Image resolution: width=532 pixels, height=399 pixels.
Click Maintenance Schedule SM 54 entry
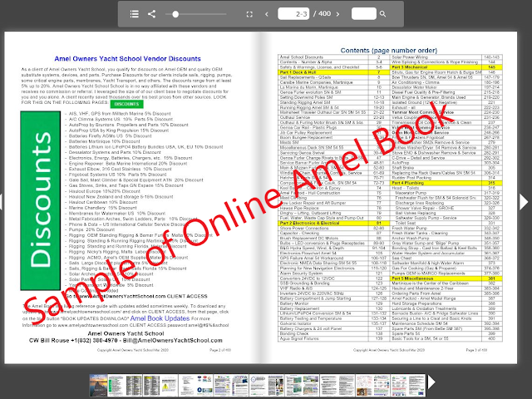point(420,323)
